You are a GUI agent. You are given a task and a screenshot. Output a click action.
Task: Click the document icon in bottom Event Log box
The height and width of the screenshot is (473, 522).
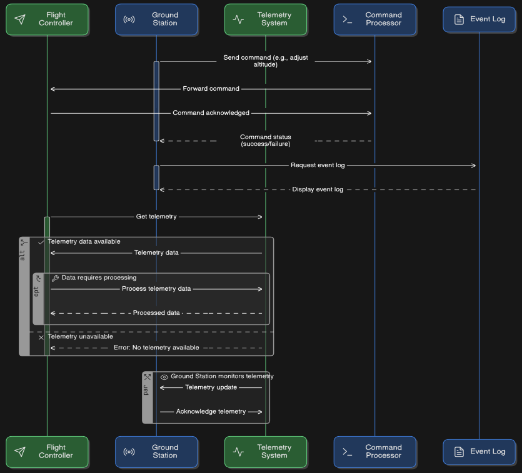[x=459, y=452]
